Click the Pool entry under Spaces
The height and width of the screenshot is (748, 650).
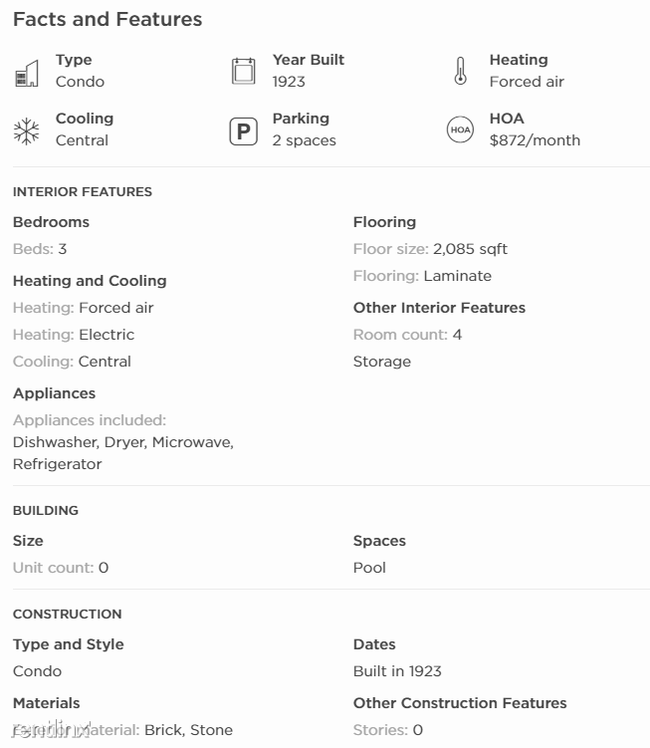coord(369,568)
